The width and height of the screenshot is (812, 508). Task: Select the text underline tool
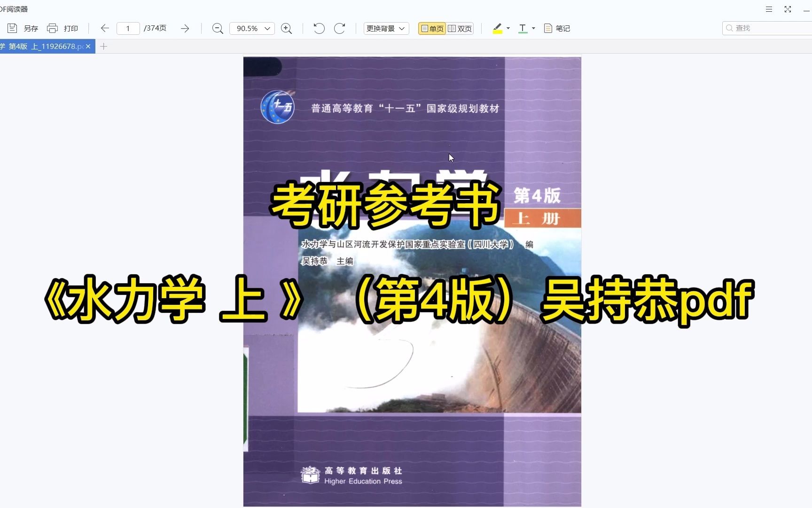pos(523,28)
